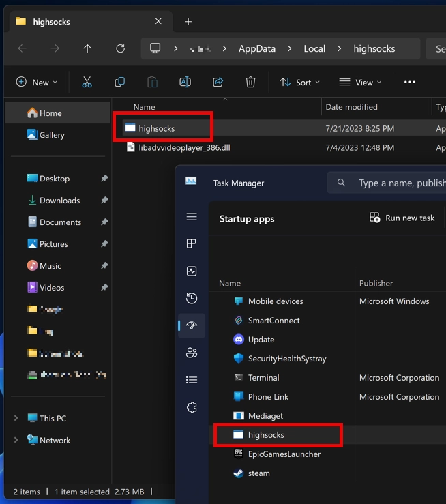Open App history icon in Task Manager
This screenshot has width=446, height=504.
tap(192, 298)
